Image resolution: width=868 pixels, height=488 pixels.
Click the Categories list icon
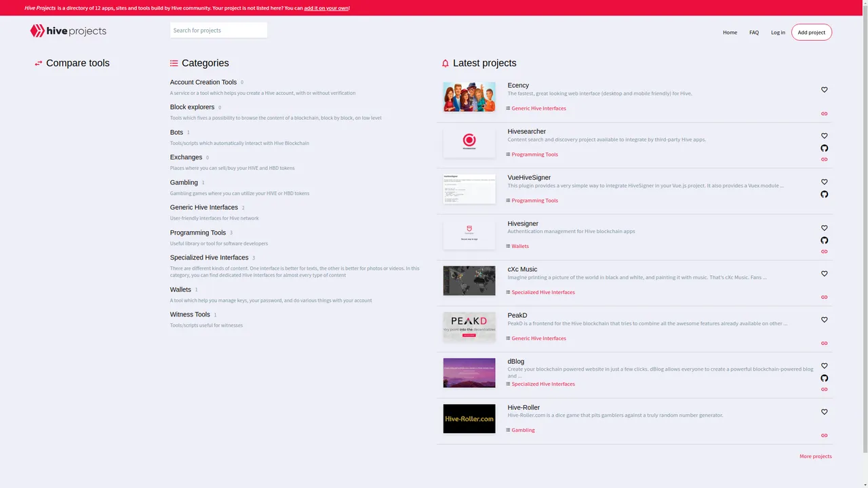pyautogui.click(x=174, y=63)
